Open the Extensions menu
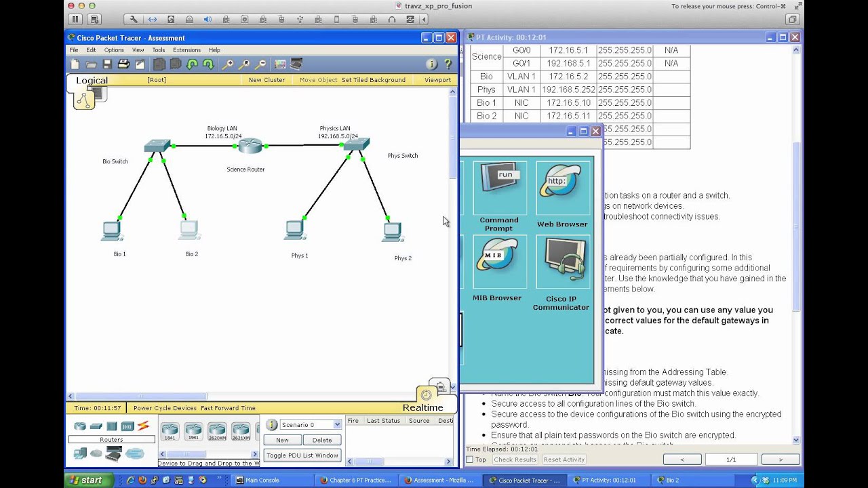868x488 pixels. [186, 50]
